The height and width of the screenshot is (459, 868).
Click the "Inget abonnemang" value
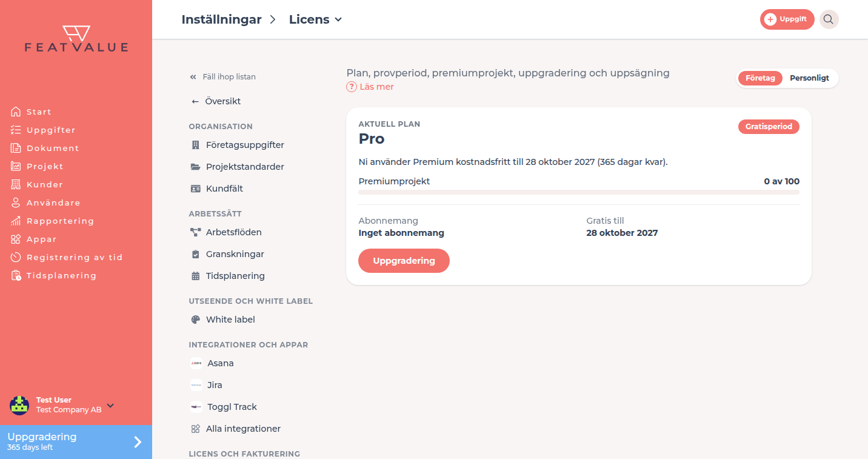coord(401,233)
